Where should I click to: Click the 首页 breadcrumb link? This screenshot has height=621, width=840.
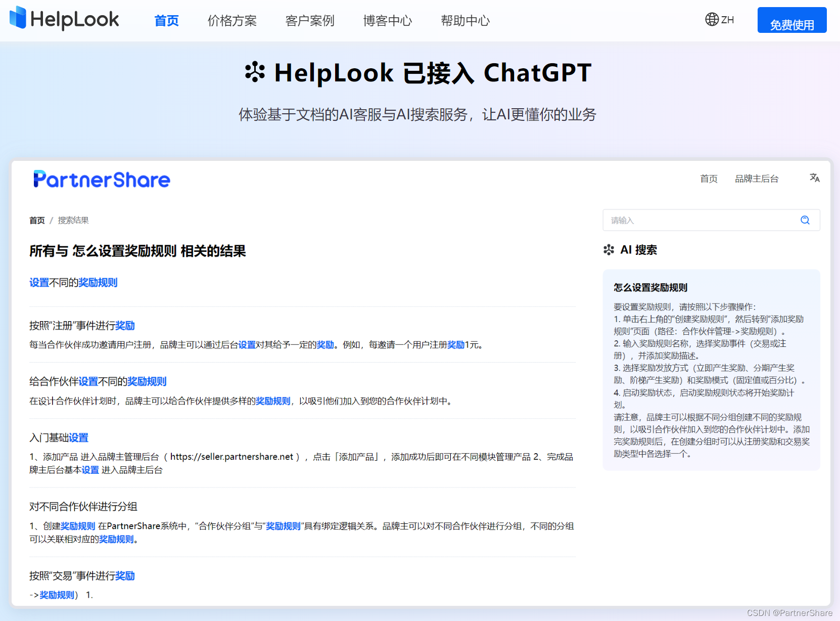(37, 220)
